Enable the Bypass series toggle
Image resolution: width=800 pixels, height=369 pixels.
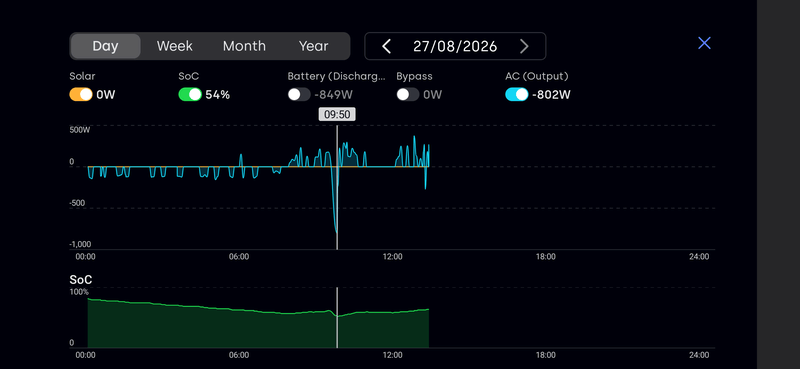click(408, 94)
